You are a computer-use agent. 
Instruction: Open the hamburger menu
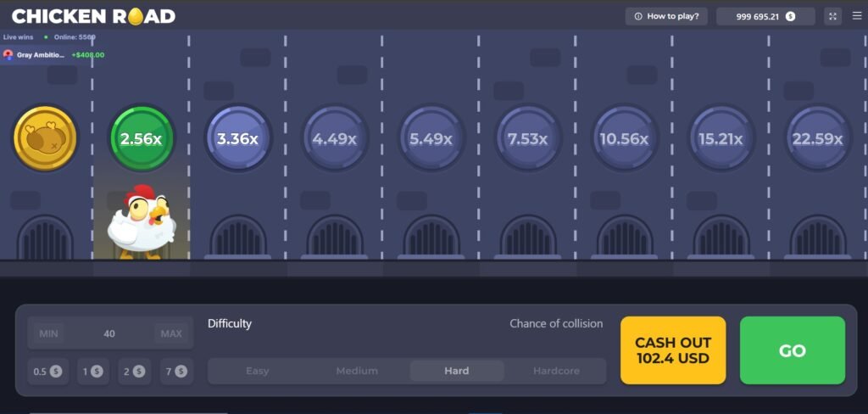[856, 16]
